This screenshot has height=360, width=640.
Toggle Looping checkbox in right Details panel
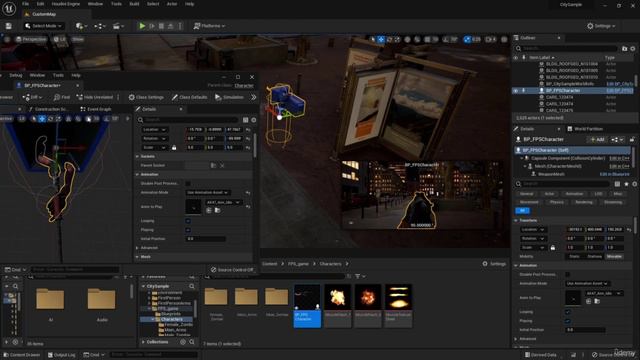[567, 312]
